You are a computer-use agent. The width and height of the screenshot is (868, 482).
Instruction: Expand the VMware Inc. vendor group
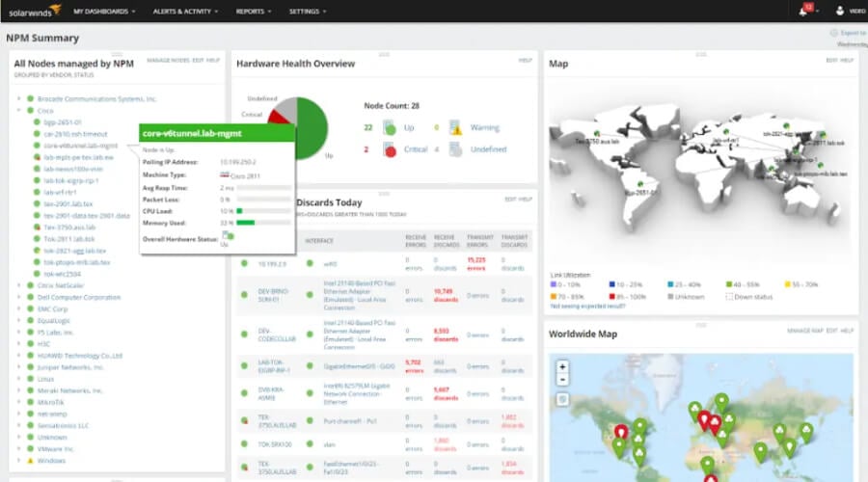pyautogui.click(x=19, y=448)
